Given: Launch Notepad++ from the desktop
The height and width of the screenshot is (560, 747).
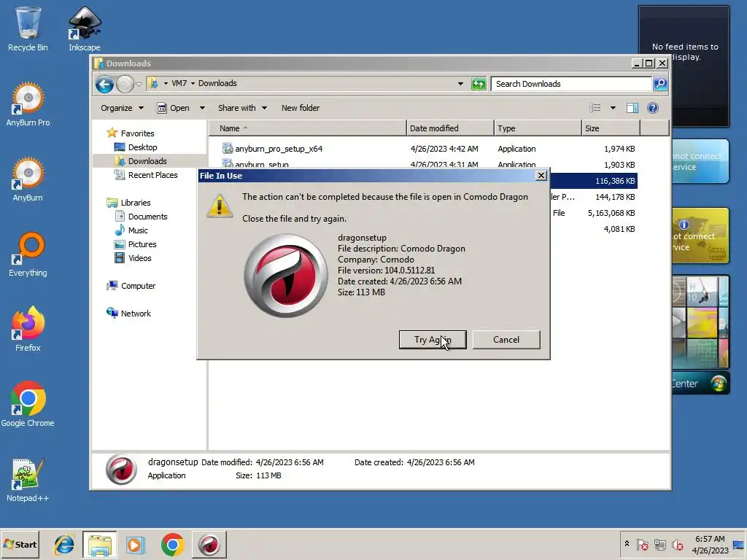Looking at the screenshot, I should point(28,480).
